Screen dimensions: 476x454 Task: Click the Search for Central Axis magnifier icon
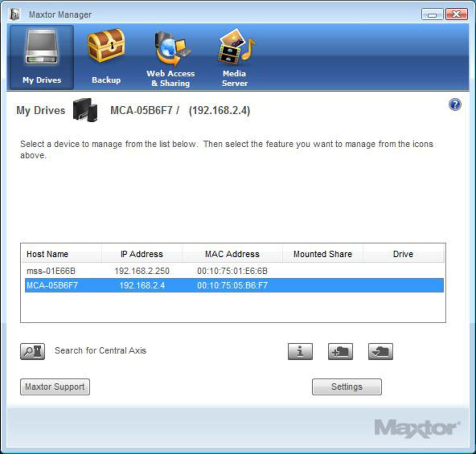click(33, 351)
